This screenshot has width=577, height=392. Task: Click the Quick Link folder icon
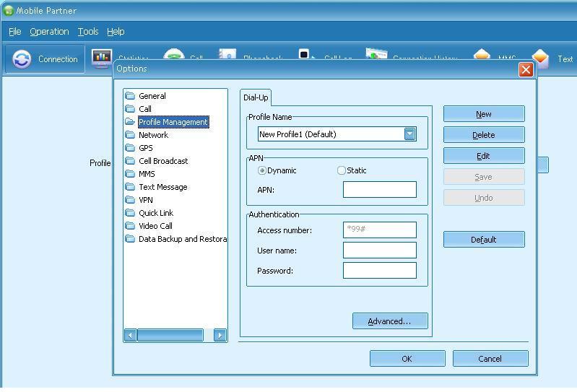click(x=130, y=213)
